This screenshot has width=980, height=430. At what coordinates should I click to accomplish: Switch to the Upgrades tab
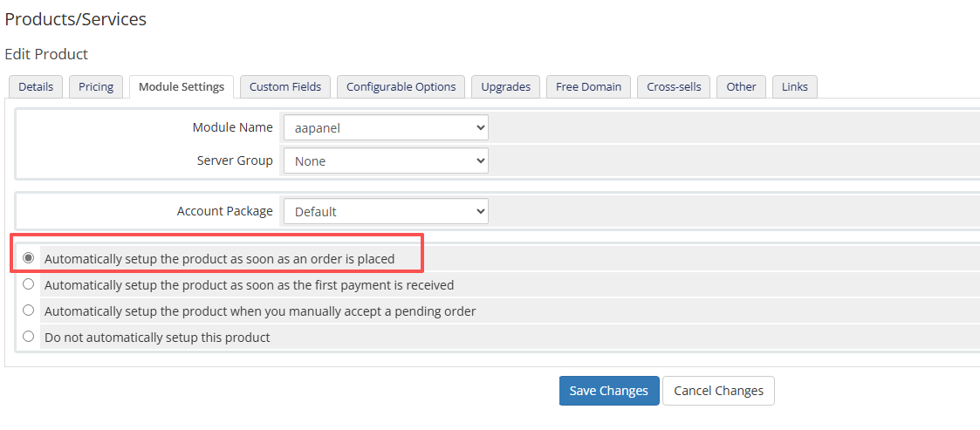pos(505,86)
